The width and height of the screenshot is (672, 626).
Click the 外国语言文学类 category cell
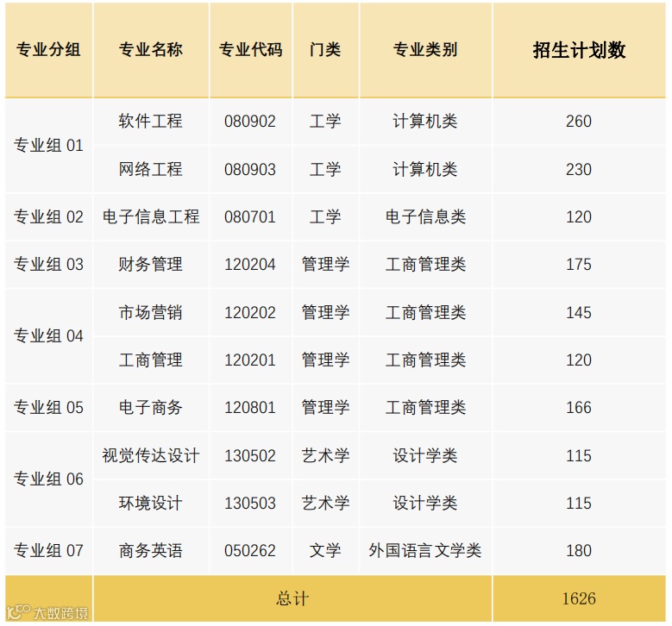(425, 551)
